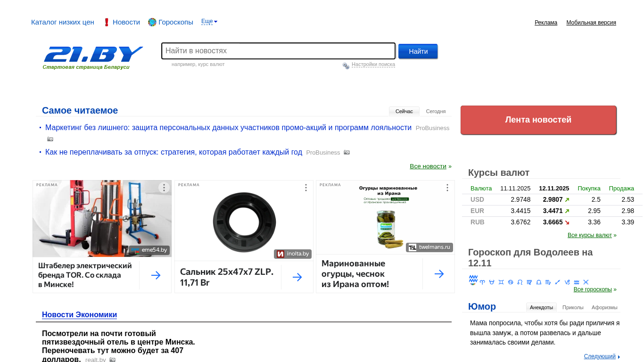Click the gear icon beside Настройки поиска
Viewport: 644px width, 362px height.
tap(346, 66)
